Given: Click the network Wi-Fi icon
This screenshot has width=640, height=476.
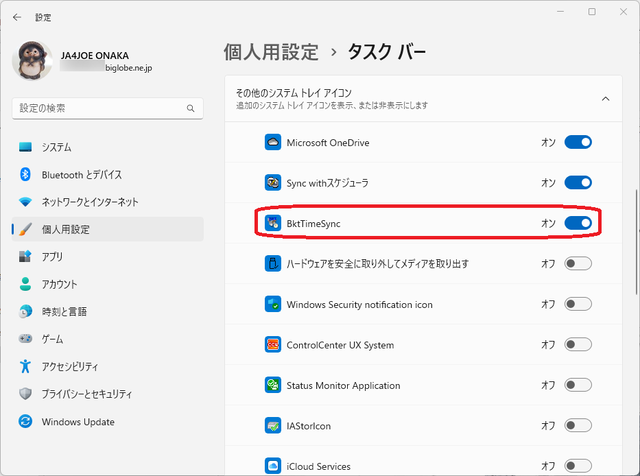Looking at the screenshot, I should click(x=25, y=202).
